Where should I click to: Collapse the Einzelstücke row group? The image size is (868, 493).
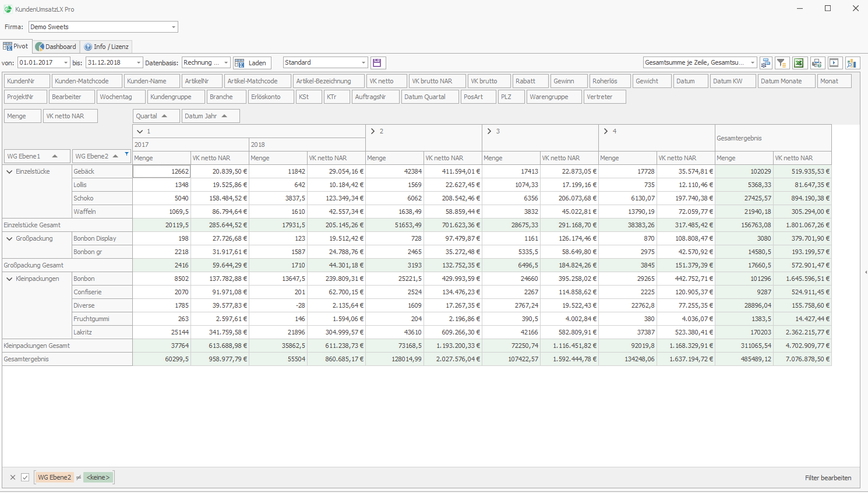tap(9, 172)
